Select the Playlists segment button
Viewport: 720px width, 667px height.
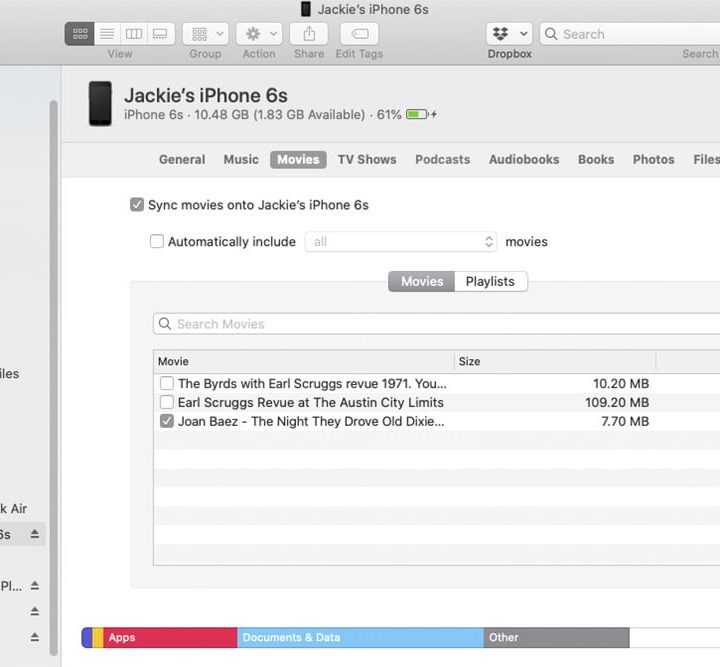(x=490, y=281)
